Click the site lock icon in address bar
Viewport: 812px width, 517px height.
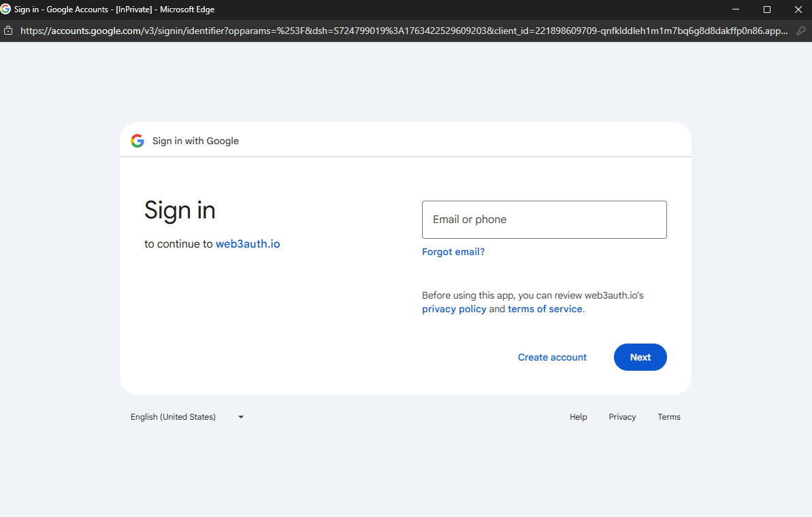(8, 31)
